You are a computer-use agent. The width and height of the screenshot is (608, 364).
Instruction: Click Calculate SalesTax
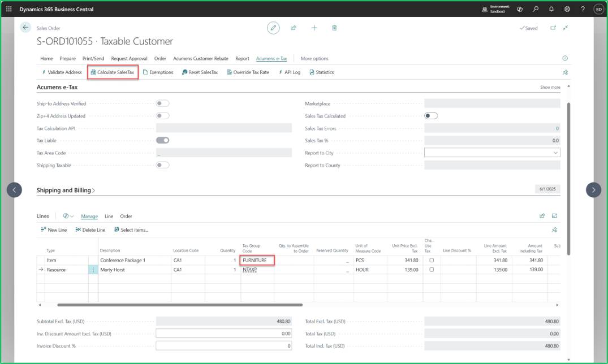pyautogui.click(x=113, y=72)
